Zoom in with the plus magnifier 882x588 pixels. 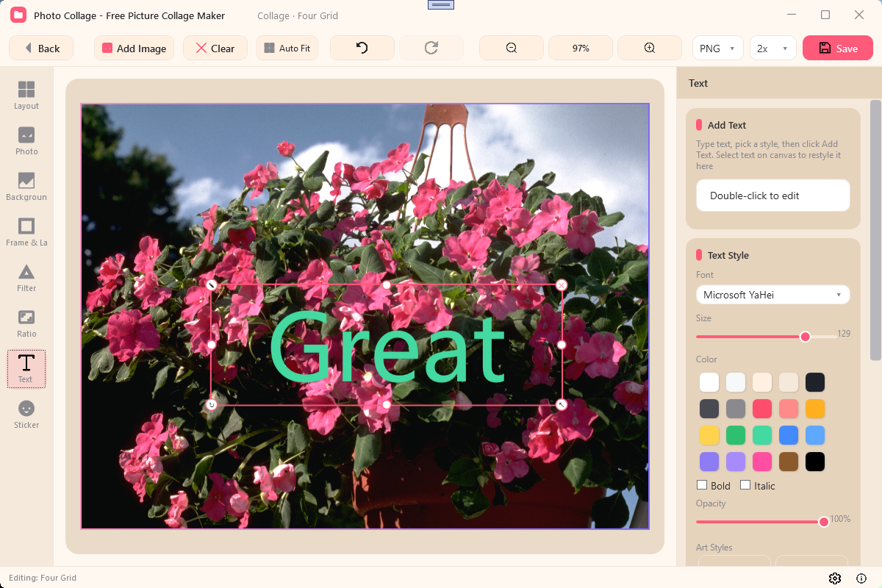[x=650, y=48]
